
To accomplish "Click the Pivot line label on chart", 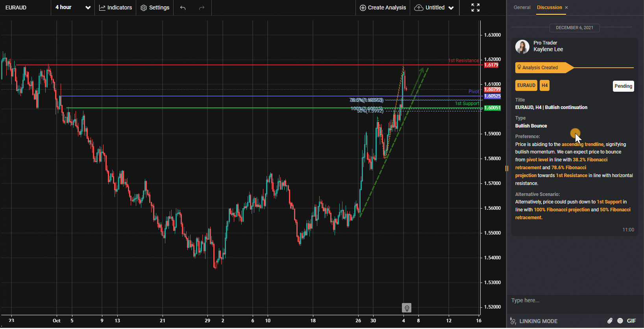I will [474, 92].
